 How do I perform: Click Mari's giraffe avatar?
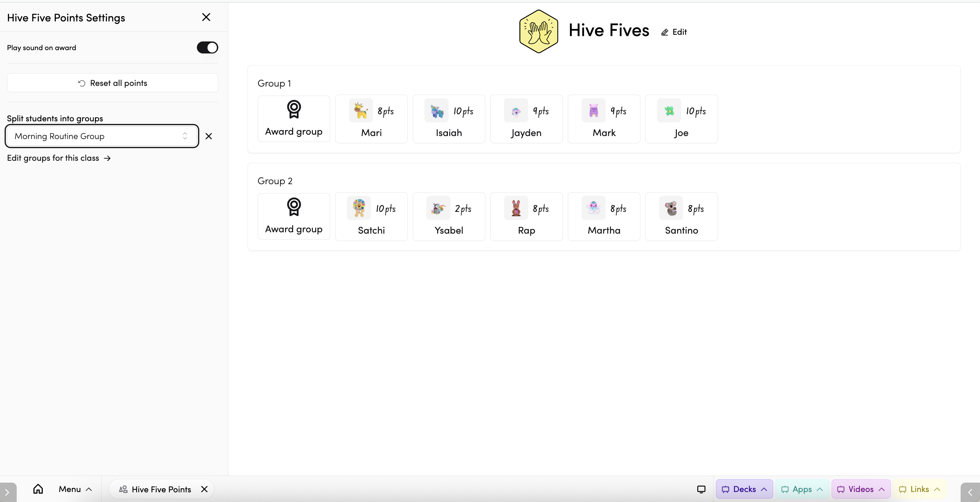point(360,111)
